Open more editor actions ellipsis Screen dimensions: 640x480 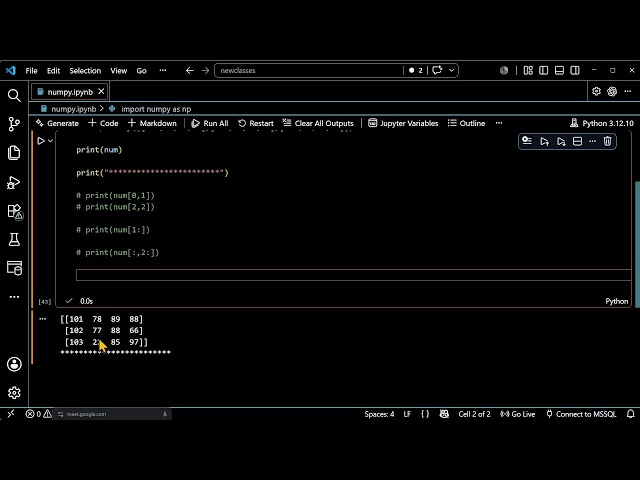pos(628,91)
